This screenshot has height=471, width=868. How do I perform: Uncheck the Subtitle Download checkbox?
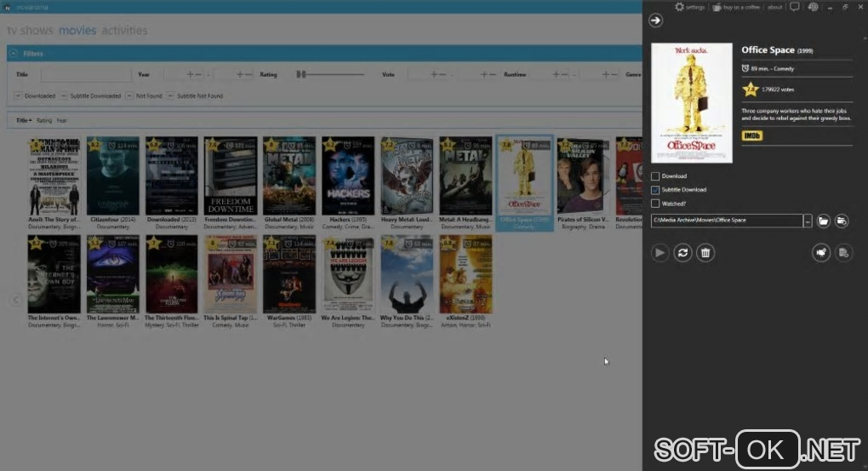(655, 190)
